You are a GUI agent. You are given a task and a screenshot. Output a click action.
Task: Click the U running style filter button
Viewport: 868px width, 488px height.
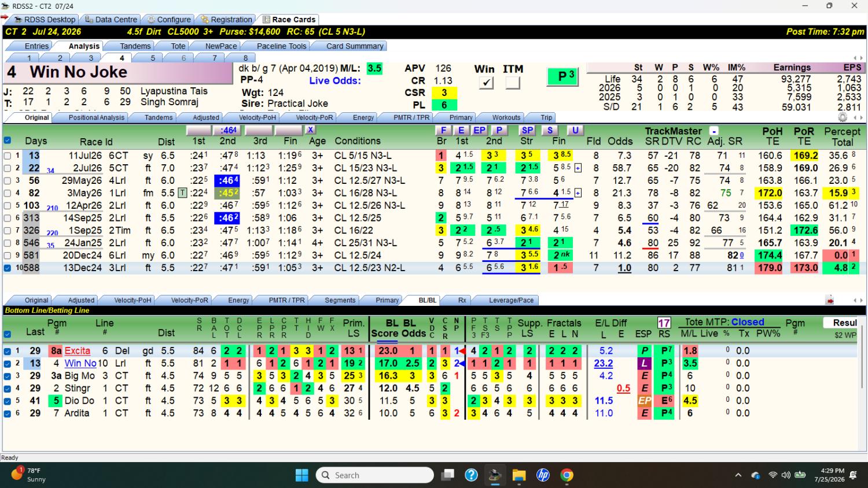pyautogui.click(x=575, y=130)
